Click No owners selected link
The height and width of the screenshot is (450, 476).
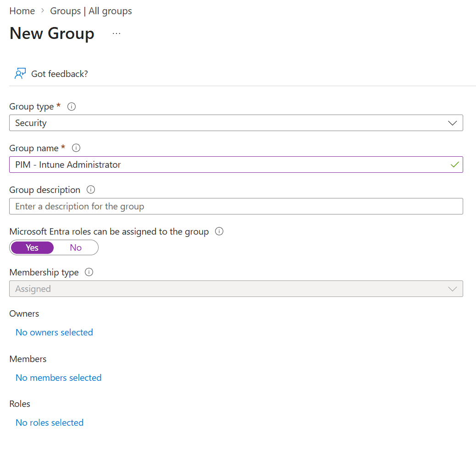coord(54,332)
